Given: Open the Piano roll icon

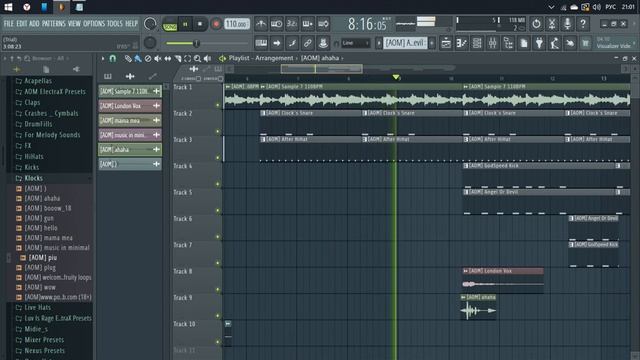Looking at the screenshot, I should click(x=462, y=43).
